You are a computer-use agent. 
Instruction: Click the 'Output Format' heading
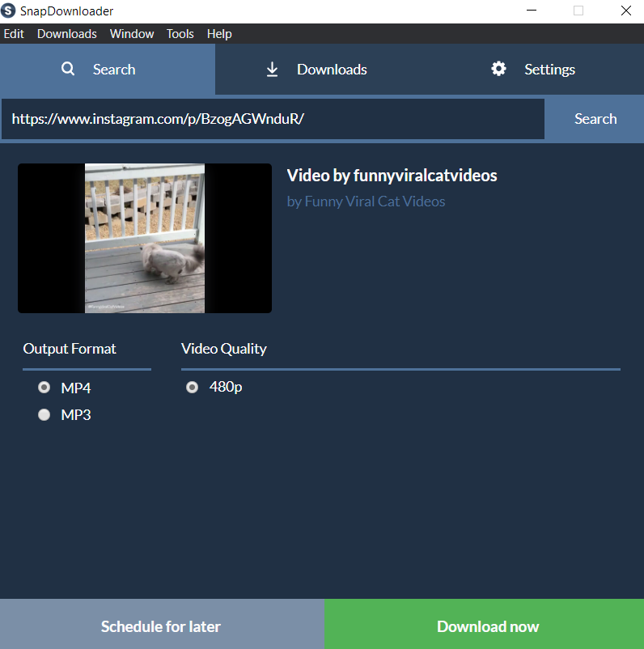tap(70, 349)
